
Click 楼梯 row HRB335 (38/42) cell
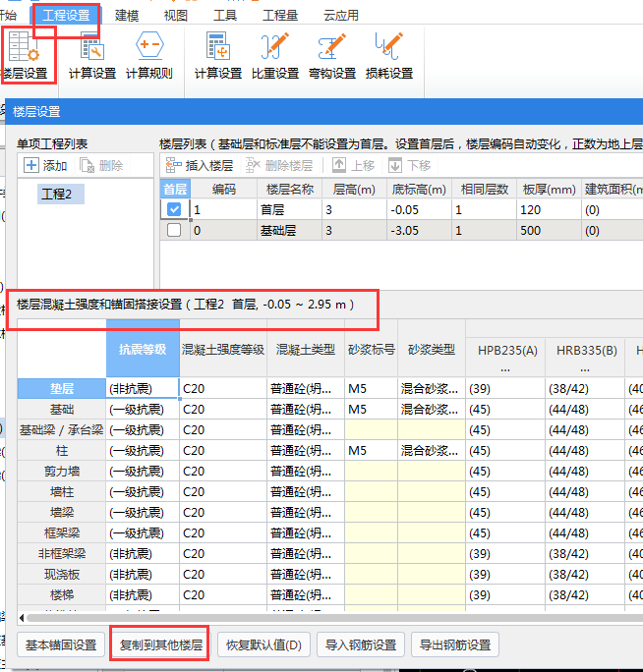point(586,594)
